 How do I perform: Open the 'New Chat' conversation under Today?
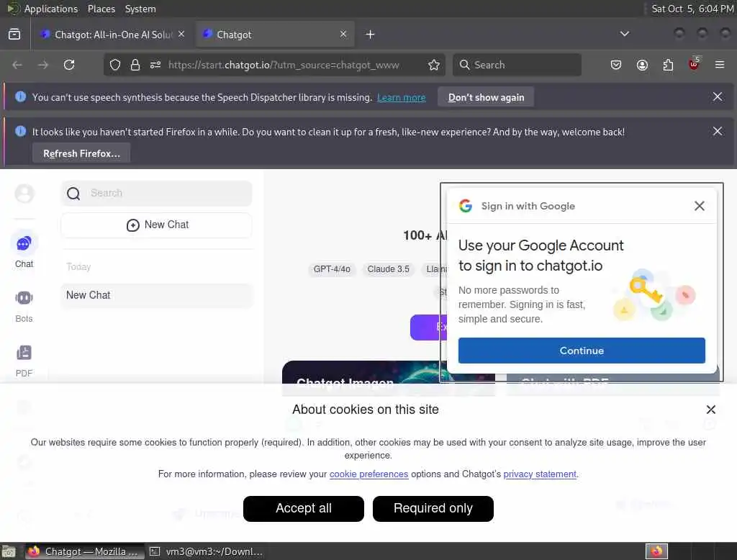pyautogui.click(x=156, y=295)
